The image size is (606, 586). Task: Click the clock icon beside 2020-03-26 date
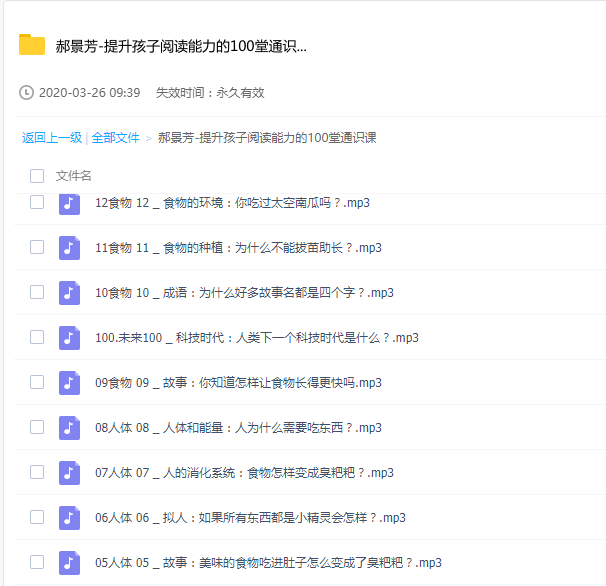pos(26,93)
